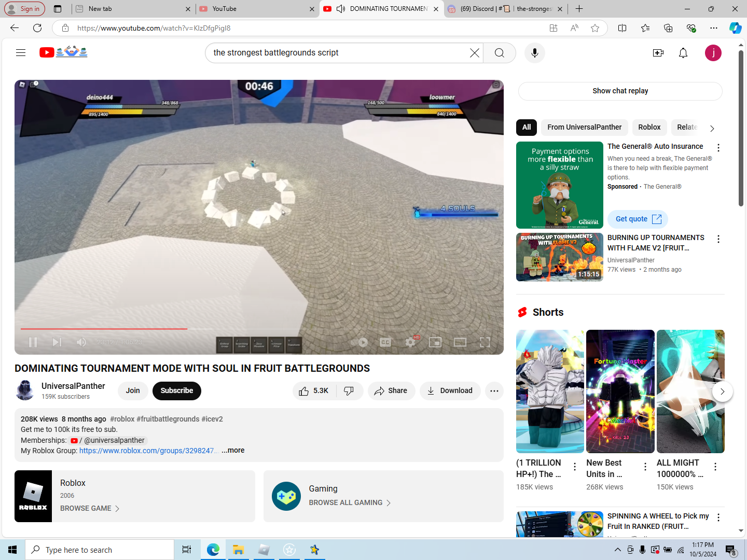Open options for ALL MIGHT short

pyautogui.click(x=715, y=467)
